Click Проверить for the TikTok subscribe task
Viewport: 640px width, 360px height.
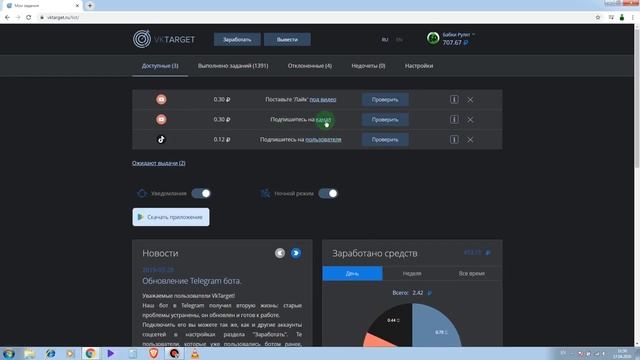pos(385,140)
